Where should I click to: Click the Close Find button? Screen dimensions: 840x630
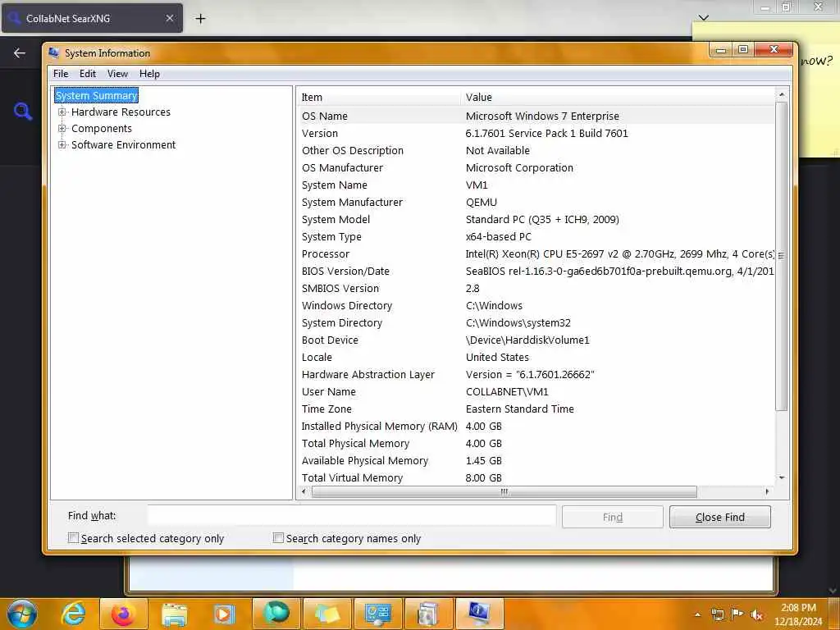(x=719, y=517)
